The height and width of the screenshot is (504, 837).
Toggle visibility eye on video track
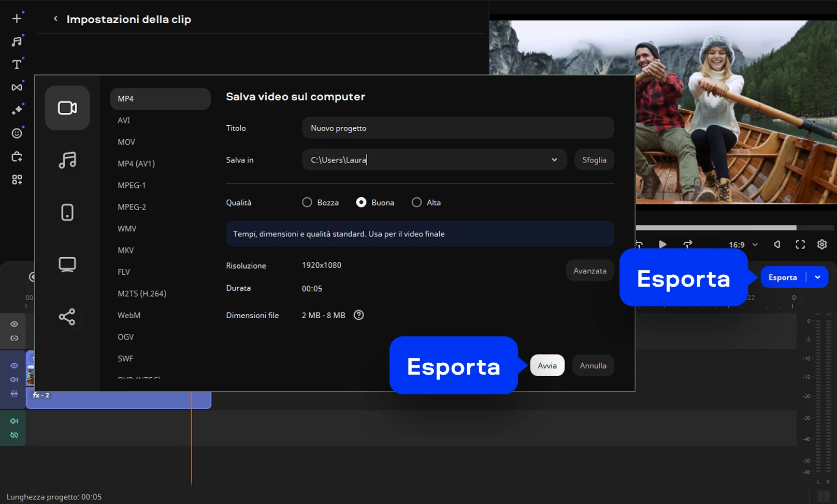click(15, 365)
